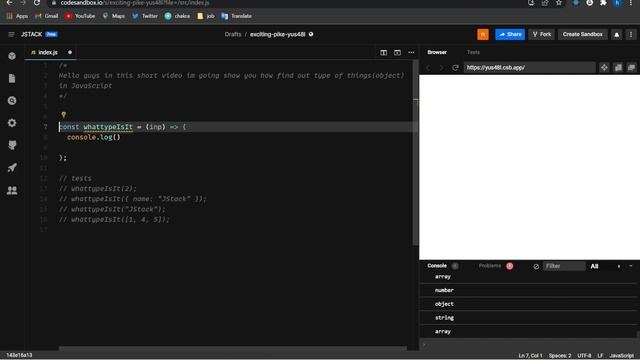Open Translate bookmark in bookmarks bar
The width and height of the screenshot is (640, 360).
(236, 16)
